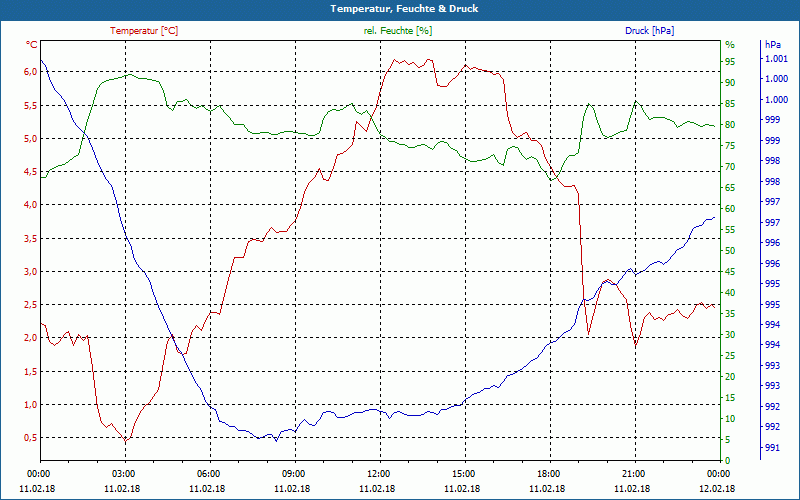Image resolution: width=800 pixels, height=500 pixels.
Task: Select the green 'rel. Feuchte [%]' legend label
Action: 397,31
